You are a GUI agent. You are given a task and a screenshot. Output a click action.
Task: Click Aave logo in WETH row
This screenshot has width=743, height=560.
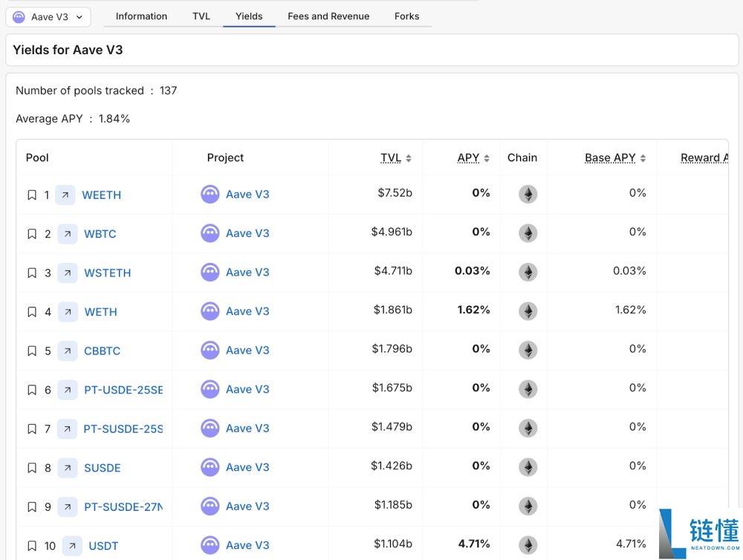pos(210,311)
